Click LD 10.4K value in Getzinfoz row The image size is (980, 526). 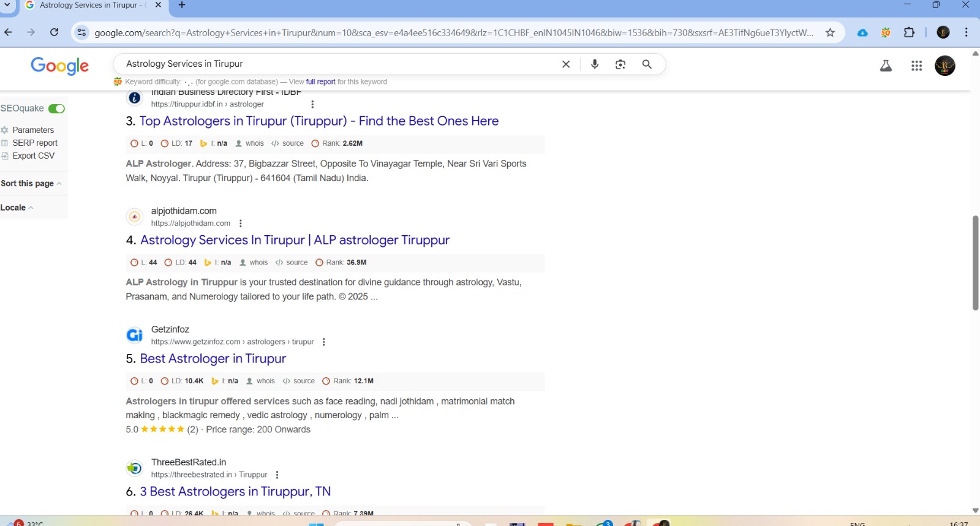tap(194, 381)
